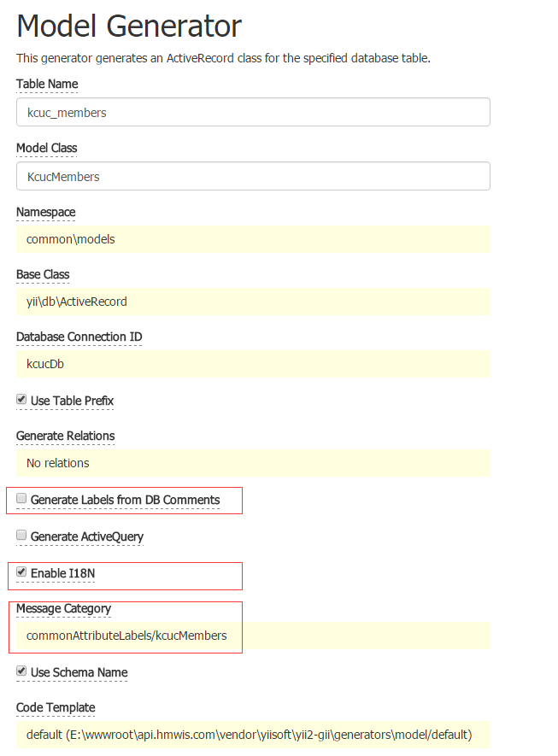Click the Message Category value field
This screenshot has height=756, width=558.
pos(253,636)
